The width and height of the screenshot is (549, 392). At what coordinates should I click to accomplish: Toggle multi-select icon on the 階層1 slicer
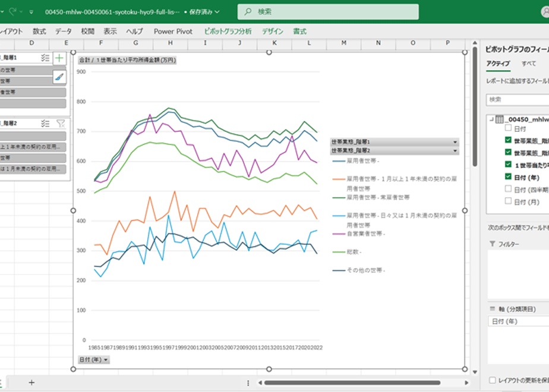45,58
